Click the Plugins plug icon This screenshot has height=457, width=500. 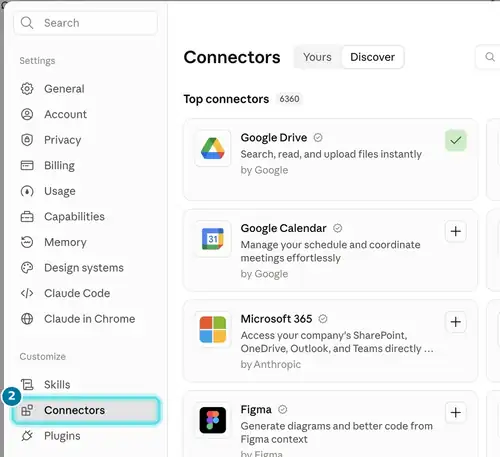pyautogui.click(x=27, y=436)
